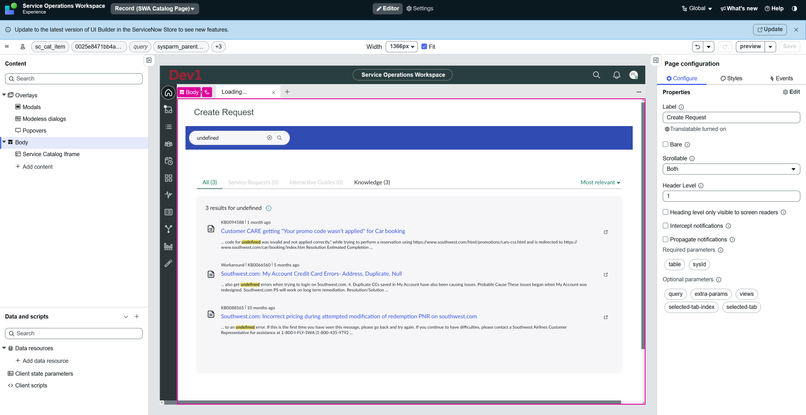The width and height of the screenshot is (806, 415).
Task: Open the Settings tab at top
Action: click(x=419, y=9)
